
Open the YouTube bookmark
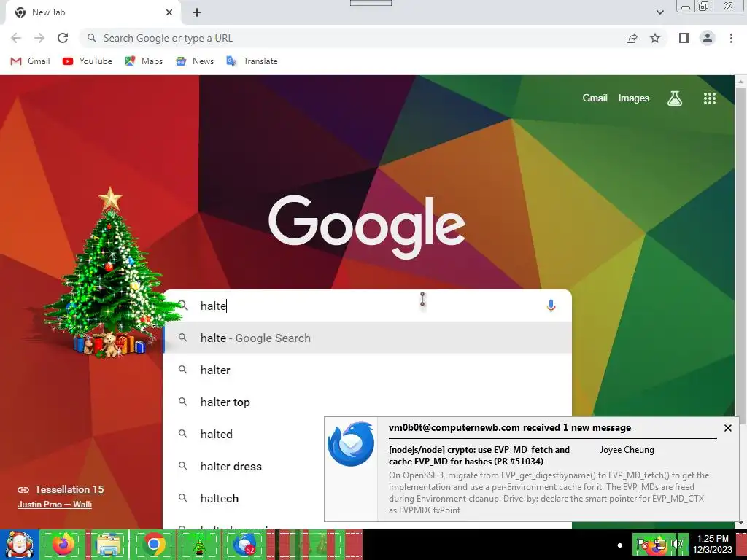tap(88, 61)
